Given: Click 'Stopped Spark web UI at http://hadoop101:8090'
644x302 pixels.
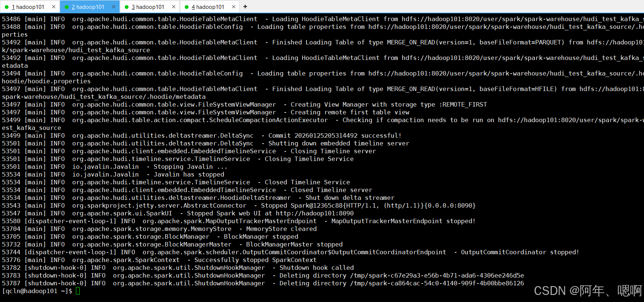Looking at the screenshot, I should coord(270,213).
